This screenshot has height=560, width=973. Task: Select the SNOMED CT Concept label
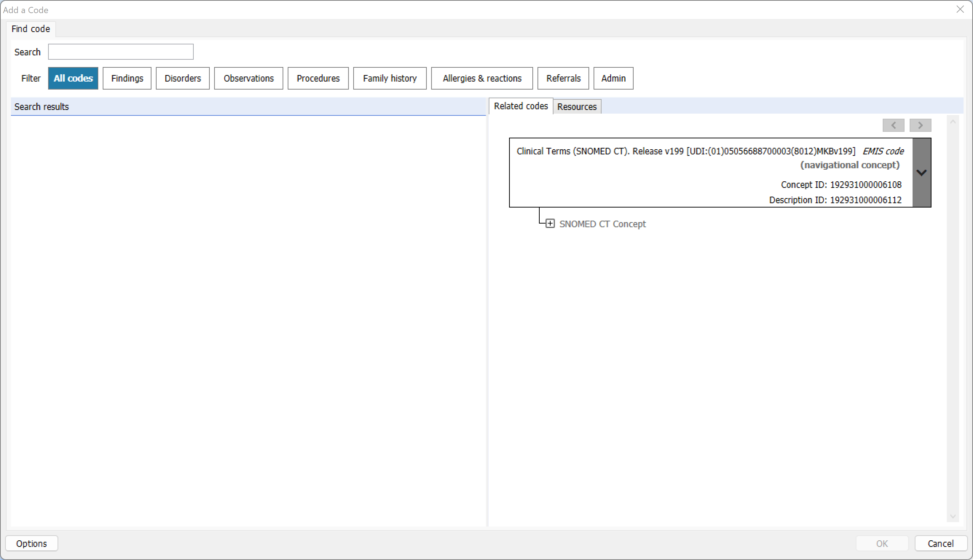coord(602,224)
